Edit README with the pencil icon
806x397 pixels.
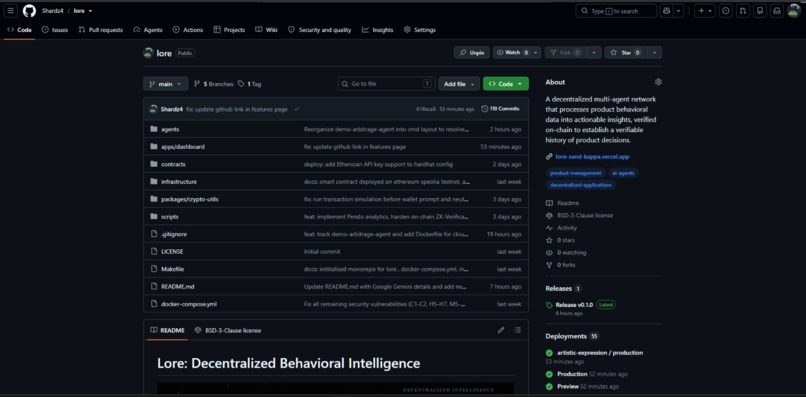pos(501,330)
